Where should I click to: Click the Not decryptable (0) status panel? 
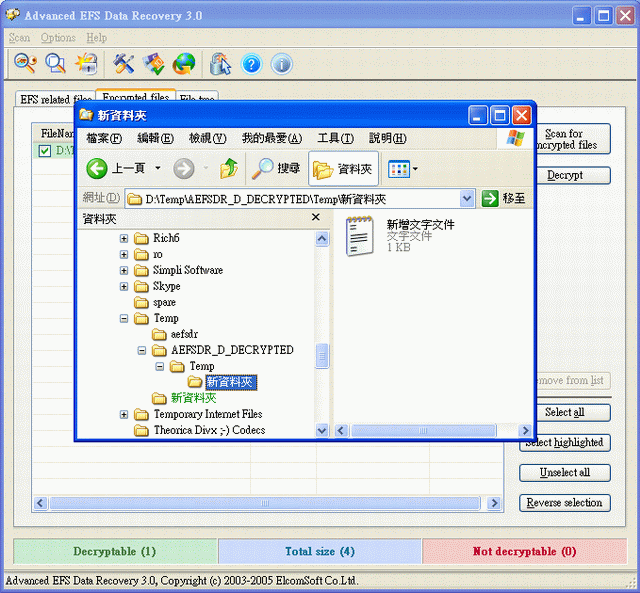click(524, 551)
